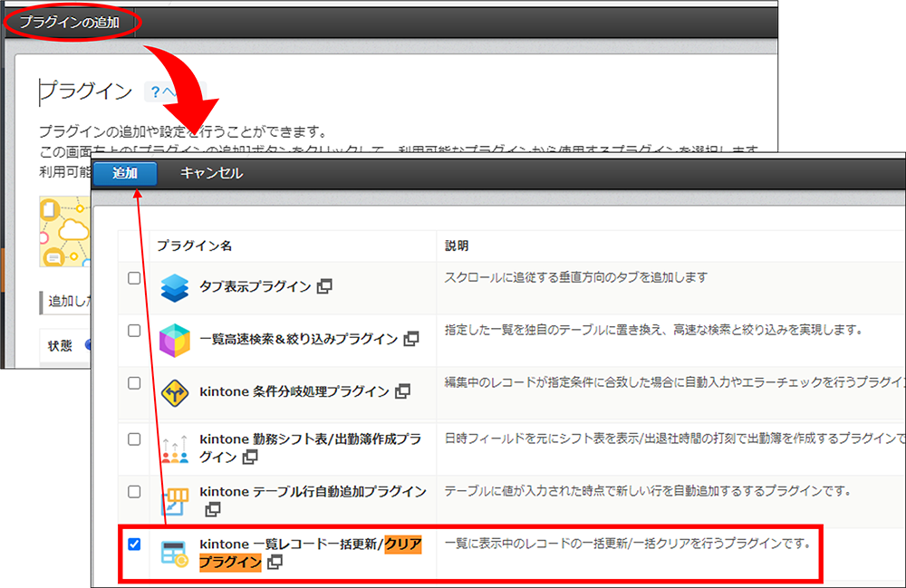The height and width of the screenshot is (588, 906).
Task: Open 一覧レコード一括更新/クリアプラグイン external window icon
Action: pyautogui.click(x=275, y=562)
